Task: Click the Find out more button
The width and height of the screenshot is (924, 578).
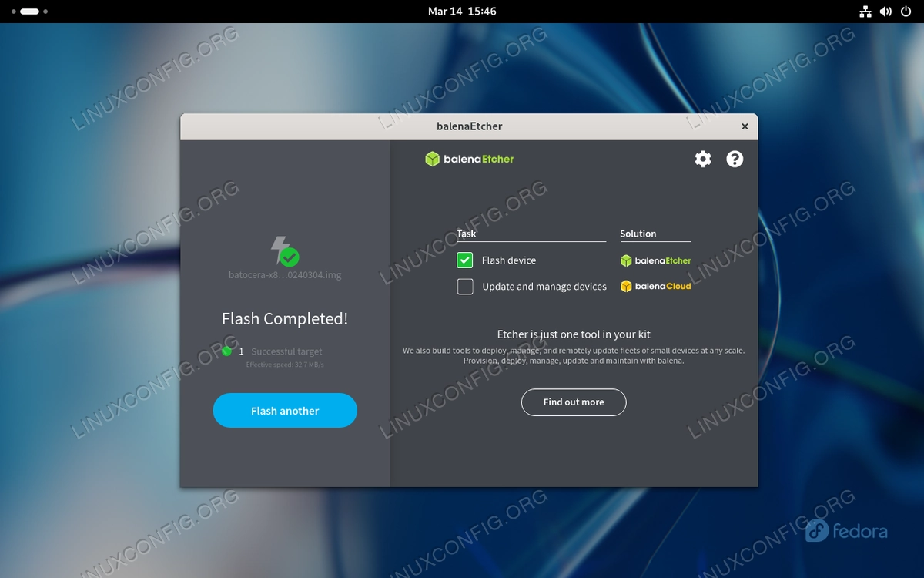Action: [574, 402]
